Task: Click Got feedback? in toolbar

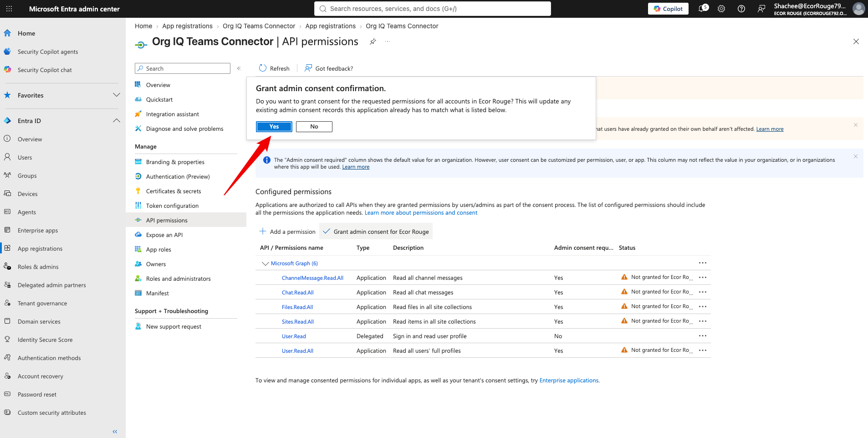Action: click(x=329, y=68)
